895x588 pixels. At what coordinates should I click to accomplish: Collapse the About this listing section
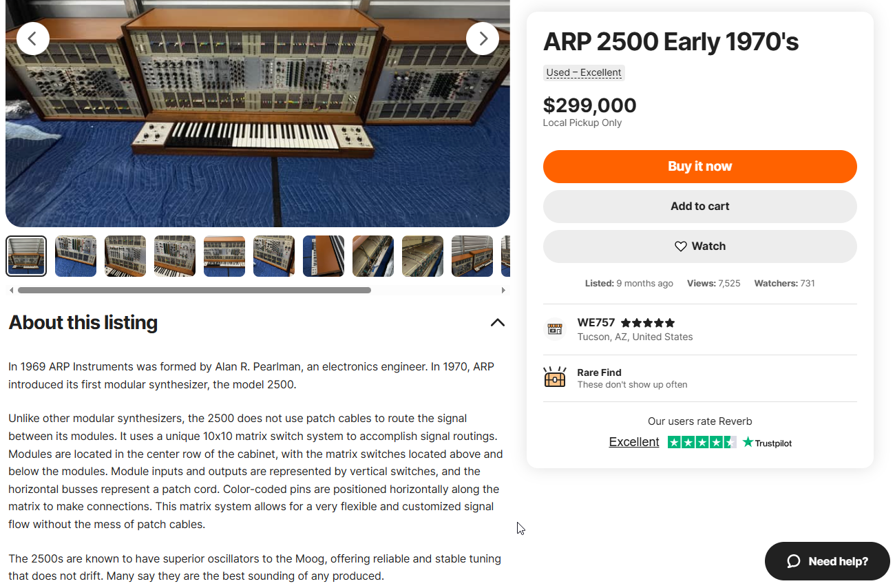[x=497, y=322]
